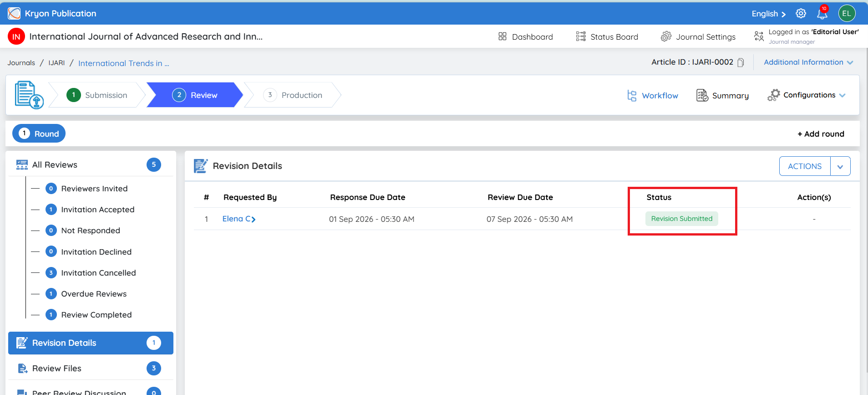Image resolution: width=868 pixels, height=395 pixels.
Task: Open Review Files in the sidebar
Action: click(x=91, y=369)
